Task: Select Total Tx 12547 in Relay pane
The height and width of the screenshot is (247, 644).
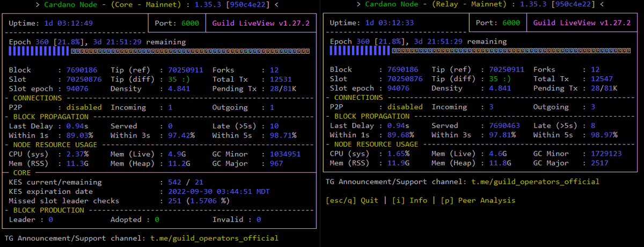Action: tap(602, 79)
